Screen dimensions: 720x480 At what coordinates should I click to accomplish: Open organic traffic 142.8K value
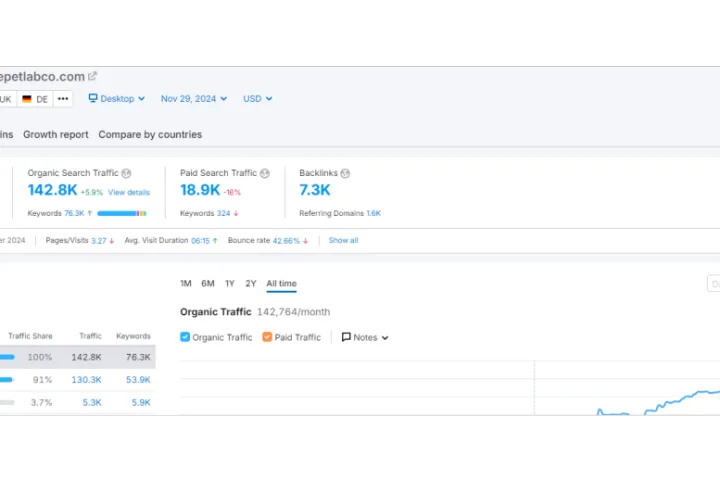(x=52, y=190)
